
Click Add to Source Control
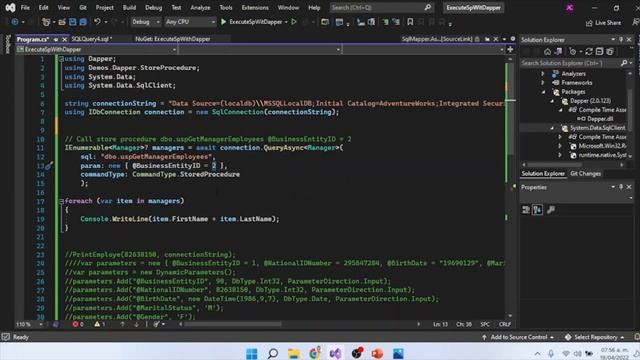click(x=518, y=337)
